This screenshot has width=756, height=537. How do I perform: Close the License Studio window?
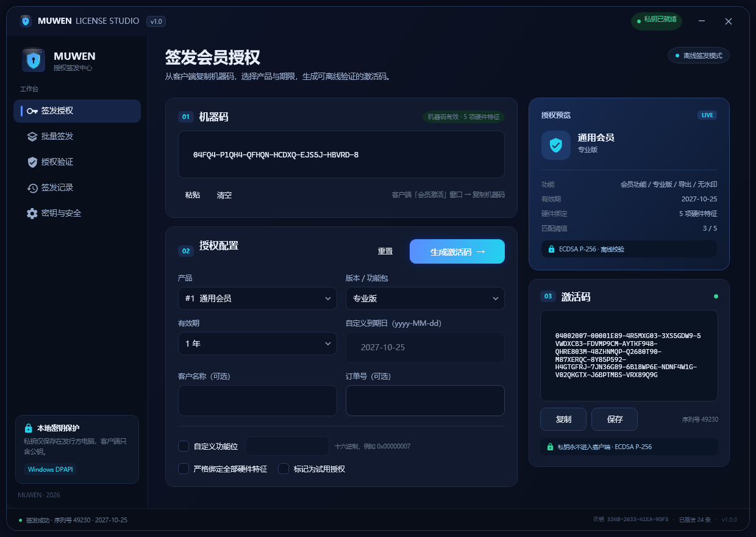click(729, 21)
